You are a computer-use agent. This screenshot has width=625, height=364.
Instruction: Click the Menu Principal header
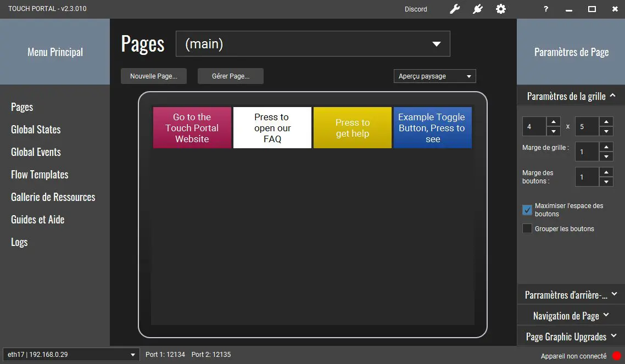pos(55,52)
